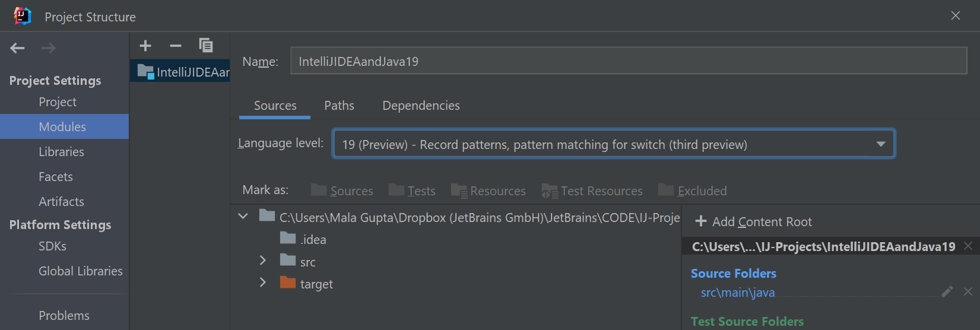Expand the target folder
This screenshot has width=980, height=330.
[263, 283]
